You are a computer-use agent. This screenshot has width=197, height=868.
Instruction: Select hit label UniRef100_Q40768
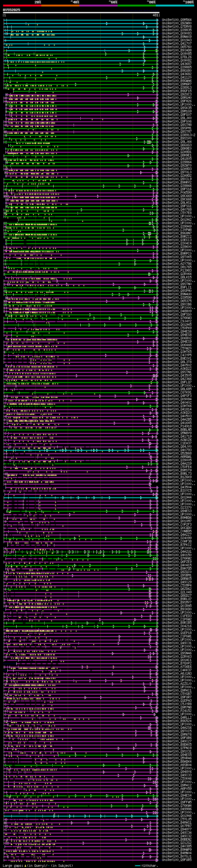click(x=176, y=210)
